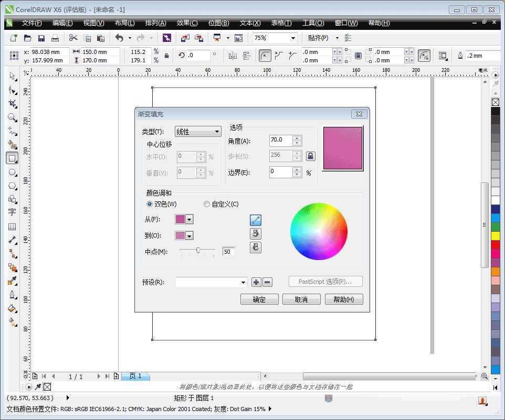Select the Text tool
505x420 pixels.
[x=13, y=212]
